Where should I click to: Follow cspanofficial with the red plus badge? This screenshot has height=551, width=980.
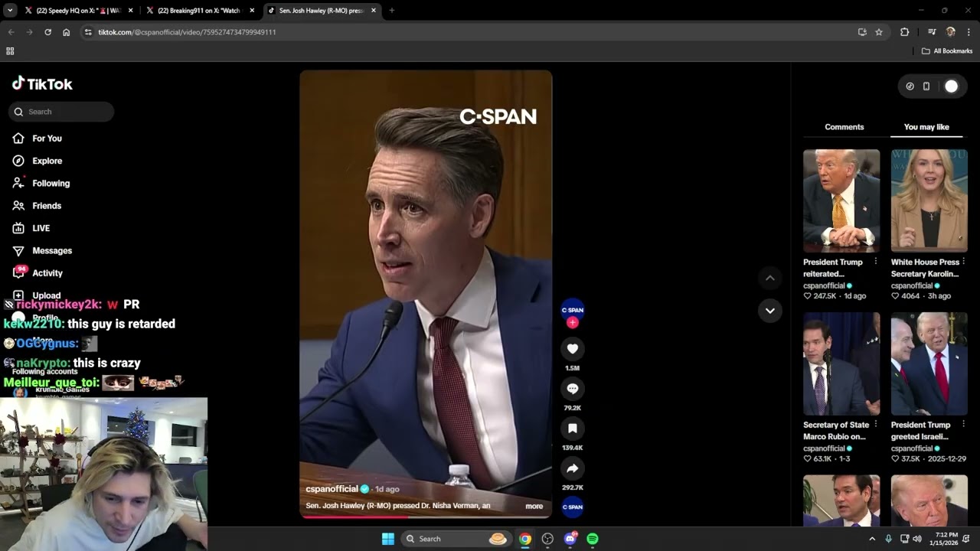pos(572,322)
